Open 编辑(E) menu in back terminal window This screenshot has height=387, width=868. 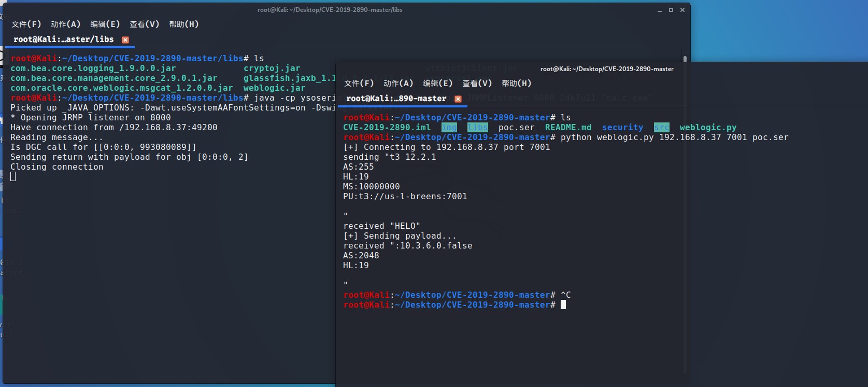(x=105, y=24)
